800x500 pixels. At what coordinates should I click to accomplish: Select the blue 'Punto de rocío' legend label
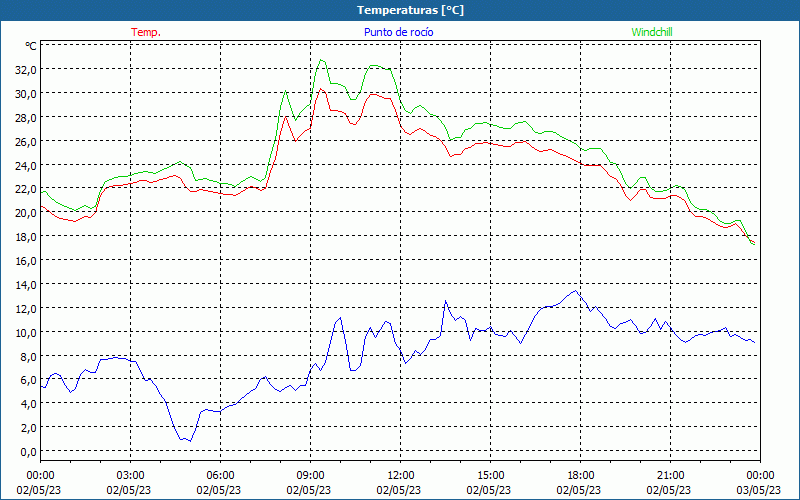click(398, 32)
